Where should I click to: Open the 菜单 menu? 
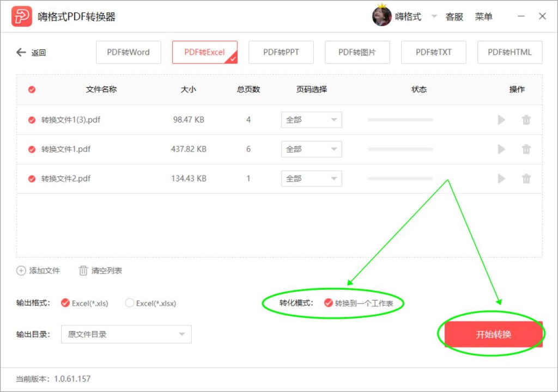click(484, 17)
